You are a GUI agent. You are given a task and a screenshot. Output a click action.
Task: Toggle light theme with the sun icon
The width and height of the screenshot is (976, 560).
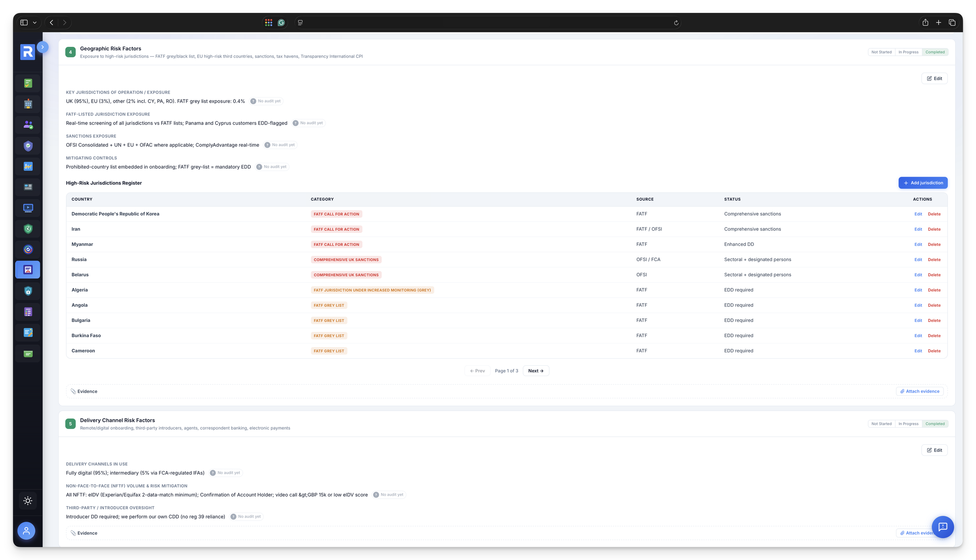click(x=28, y=501)
